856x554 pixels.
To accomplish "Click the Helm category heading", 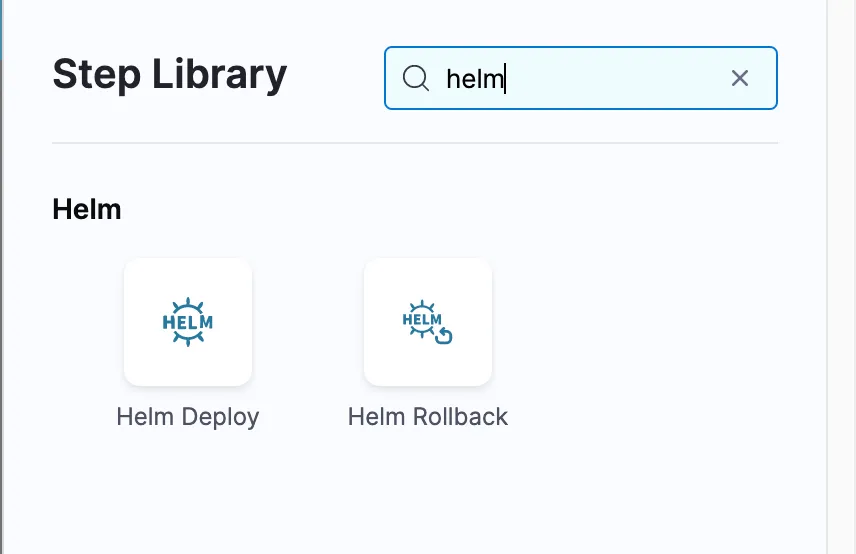I will coord(87,209).
